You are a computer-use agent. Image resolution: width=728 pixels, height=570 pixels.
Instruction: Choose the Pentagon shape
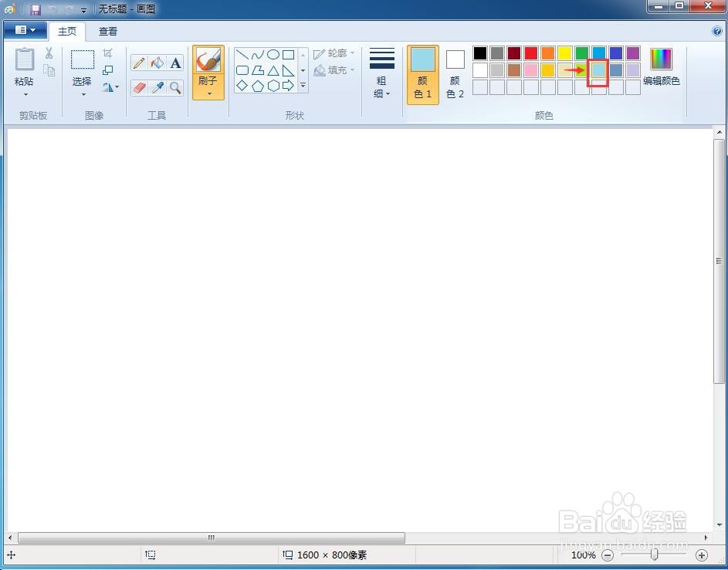(x=258, y=86)
